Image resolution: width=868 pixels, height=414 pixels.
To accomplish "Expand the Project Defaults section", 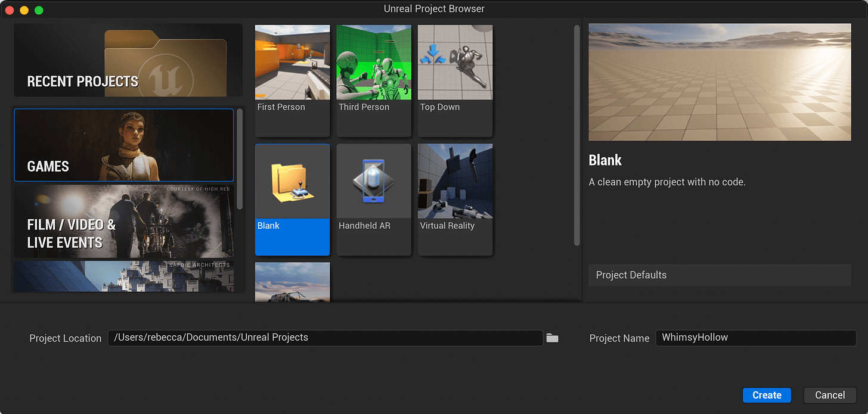I will click(x=720, y=275).
